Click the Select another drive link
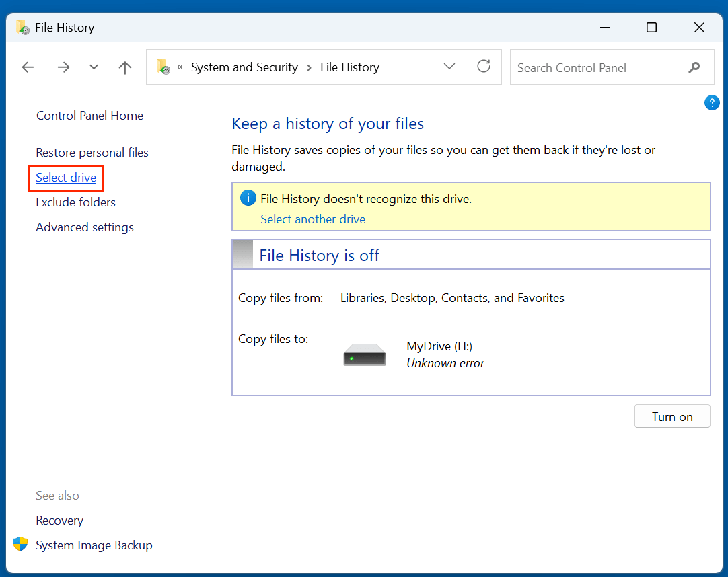The image size is (728, 577). (312, 219)
